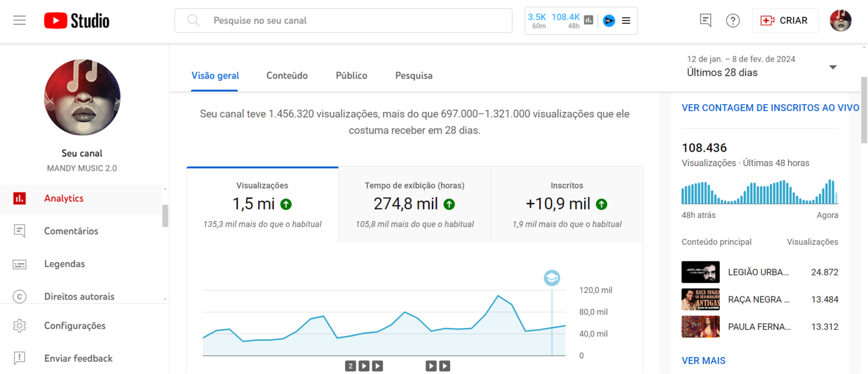This screenshot has width=868, height=374.
Task: Click the graduation cap chart marker
Action: click(x=552, y=278)
